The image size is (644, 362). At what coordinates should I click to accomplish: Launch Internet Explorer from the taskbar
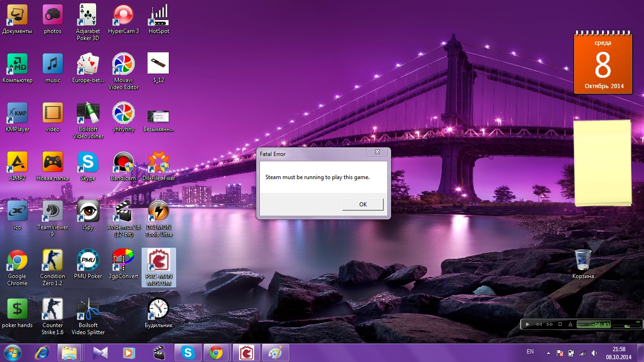click(x=42, y=353)
